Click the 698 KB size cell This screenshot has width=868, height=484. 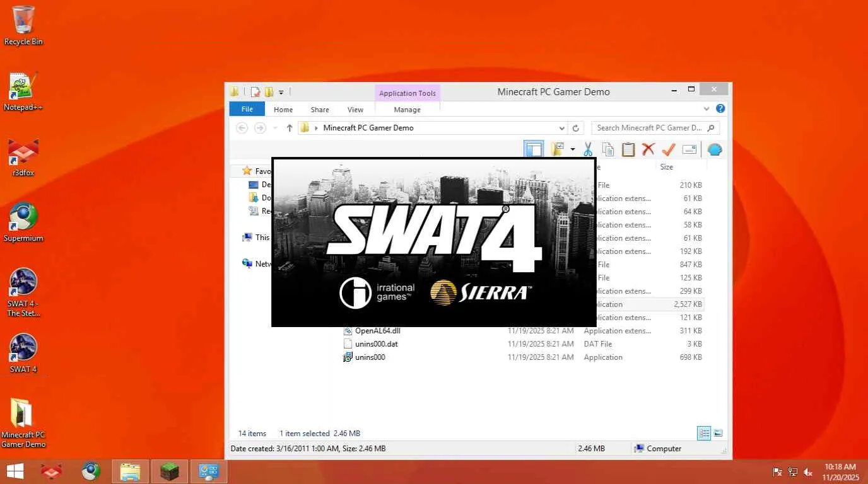coord(691,357)
